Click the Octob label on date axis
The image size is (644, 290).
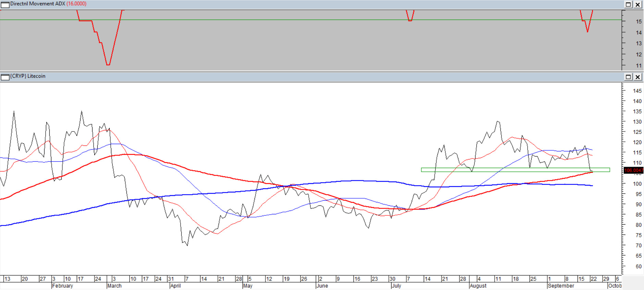click(x=615, y=286)
